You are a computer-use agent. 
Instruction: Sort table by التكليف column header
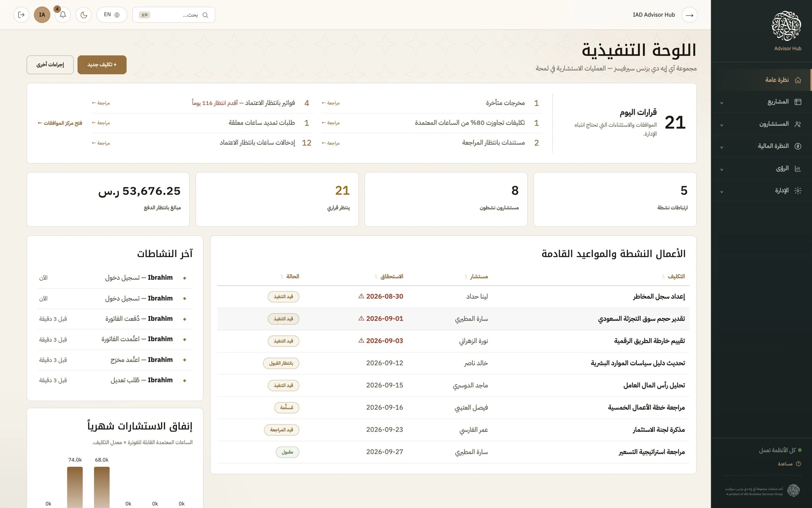pyautogui.click(x=673, y=276)
